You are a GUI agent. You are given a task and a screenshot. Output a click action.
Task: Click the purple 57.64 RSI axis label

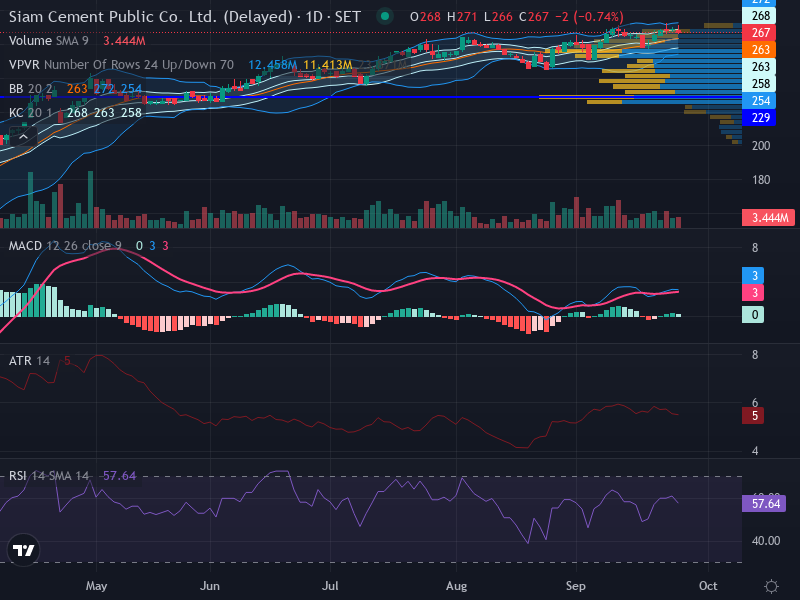(x=764, y=504)
